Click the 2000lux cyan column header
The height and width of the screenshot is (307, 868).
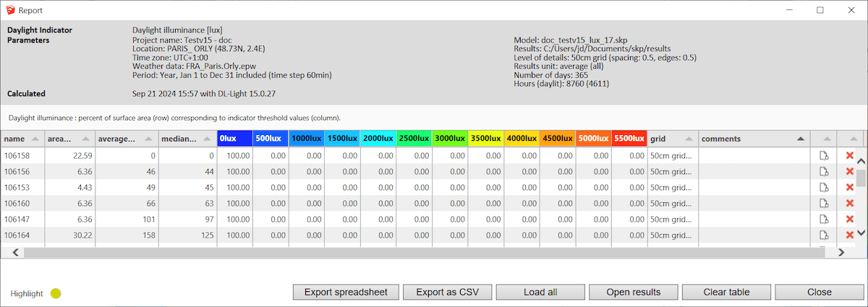click(378, 138)
